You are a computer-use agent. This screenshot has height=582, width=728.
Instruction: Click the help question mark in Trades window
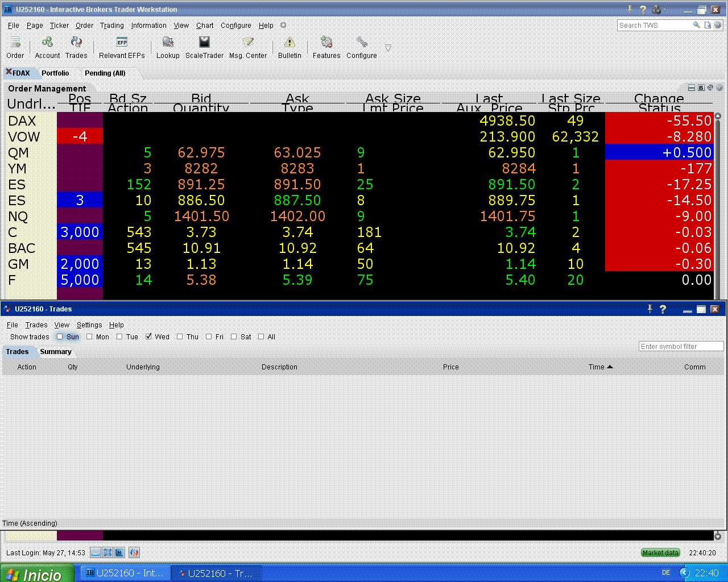663,309
